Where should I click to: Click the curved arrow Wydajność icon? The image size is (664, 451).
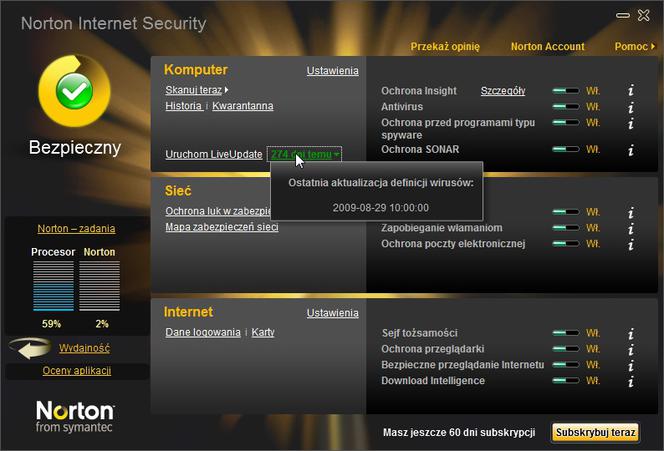point(30,348)
